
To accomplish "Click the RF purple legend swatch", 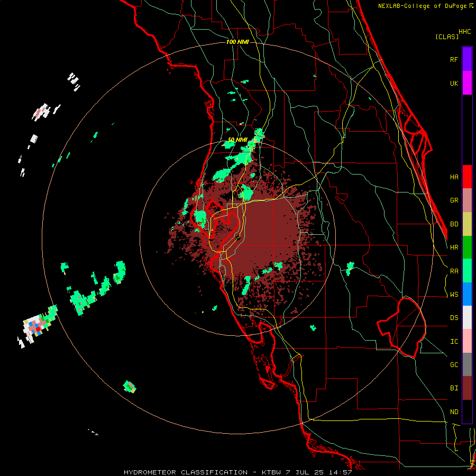I will (x=467, y=59).
